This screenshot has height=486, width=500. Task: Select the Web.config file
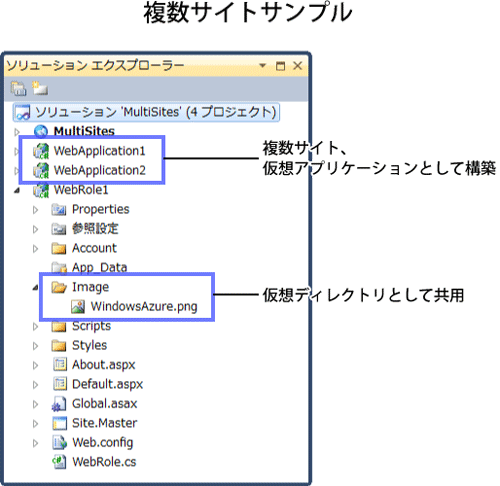pyautogui.click(x=102, y=443)
